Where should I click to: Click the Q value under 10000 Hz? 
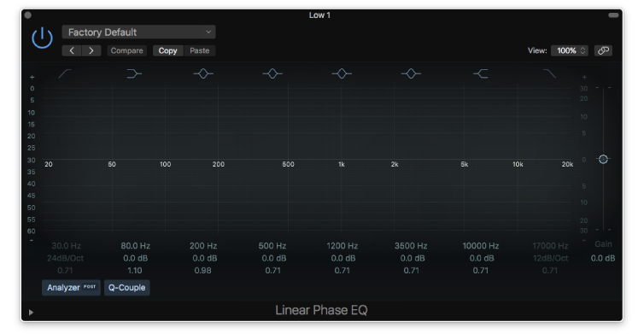click(x=481, y=270)
